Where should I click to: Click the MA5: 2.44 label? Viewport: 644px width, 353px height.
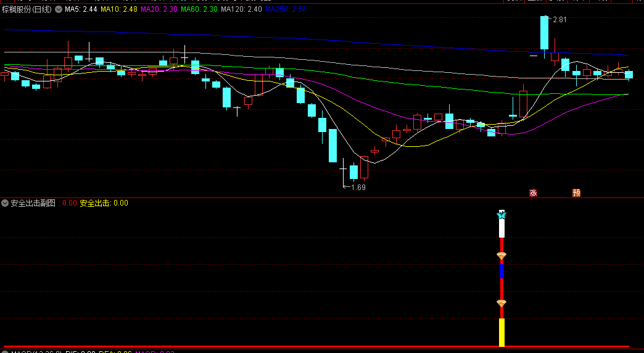click(x=81, y=9)
